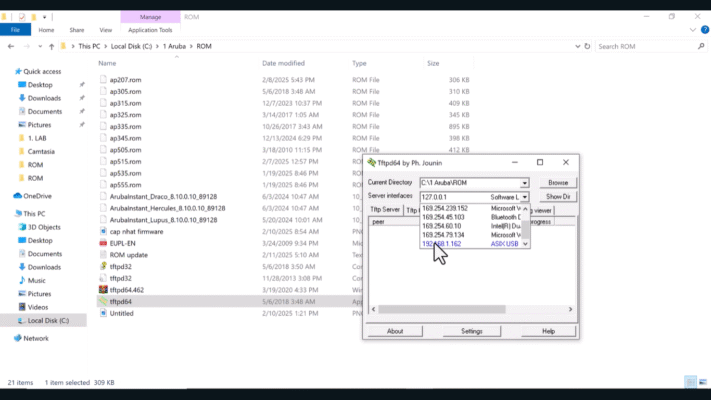Open recent locations dropdown arrow

point(40,46)
